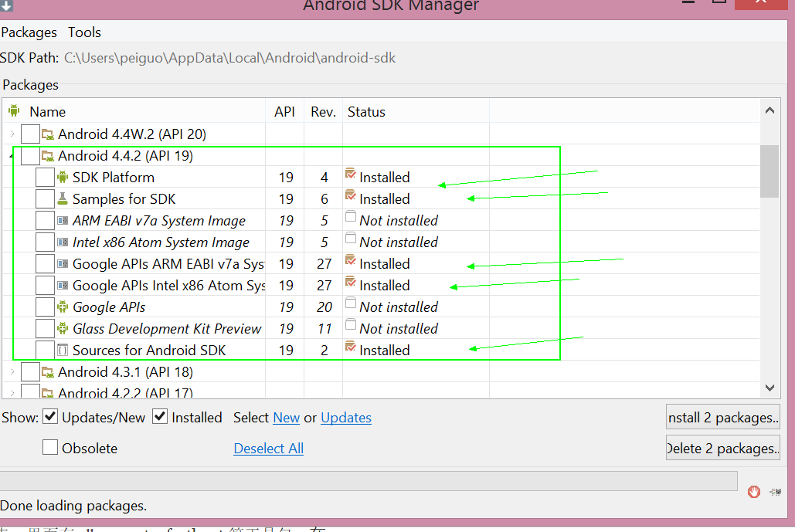Tick the Samples for SDK checkbox

click(x=45, y=198)
